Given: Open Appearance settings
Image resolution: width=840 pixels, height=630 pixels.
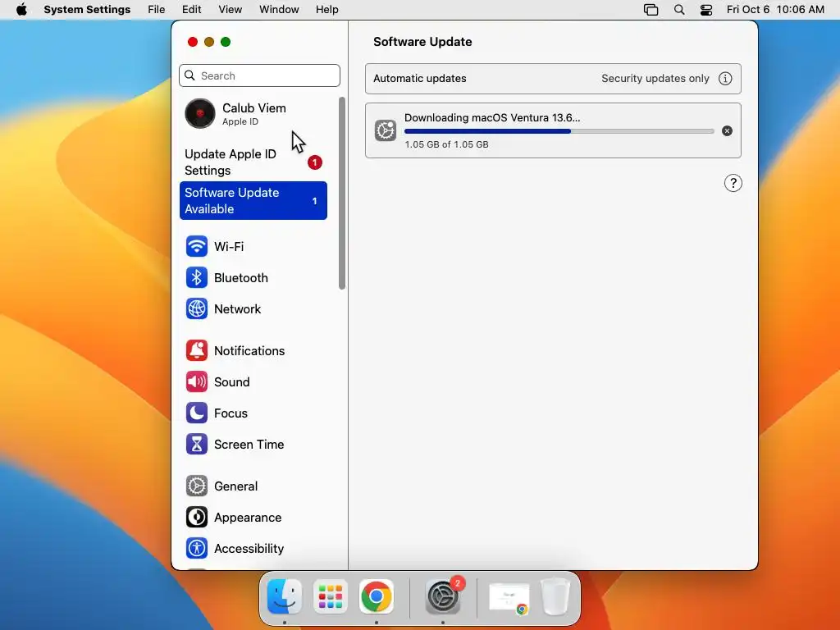Looking at the screenshot, I should pyautogui.click(x=253, y=518).
